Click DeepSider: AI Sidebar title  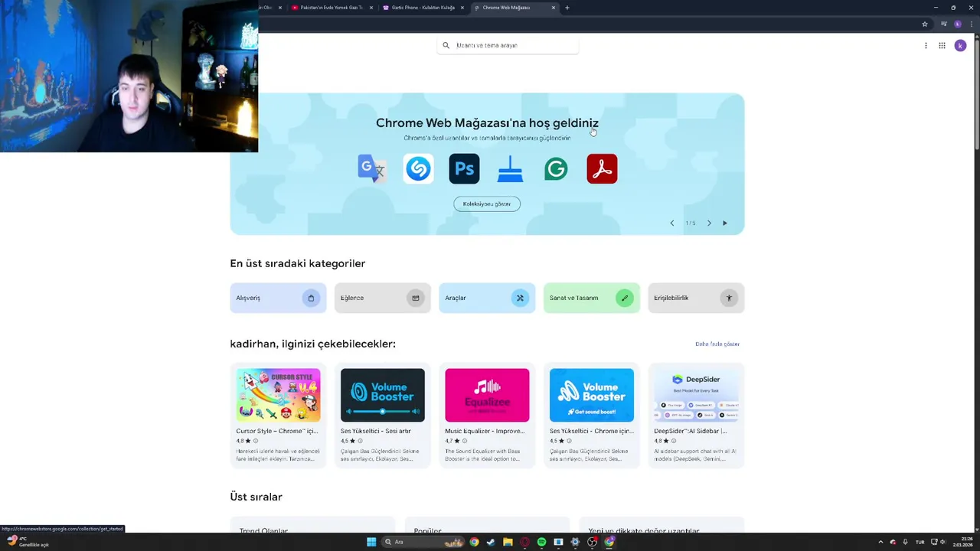tap(691, 431)
